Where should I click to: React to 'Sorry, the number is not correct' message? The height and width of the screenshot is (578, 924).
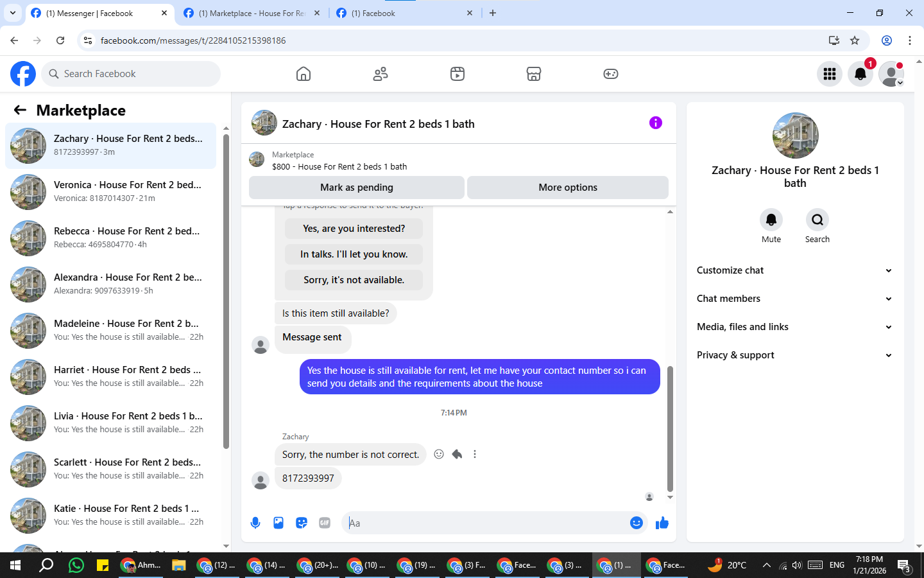[439, 454]
